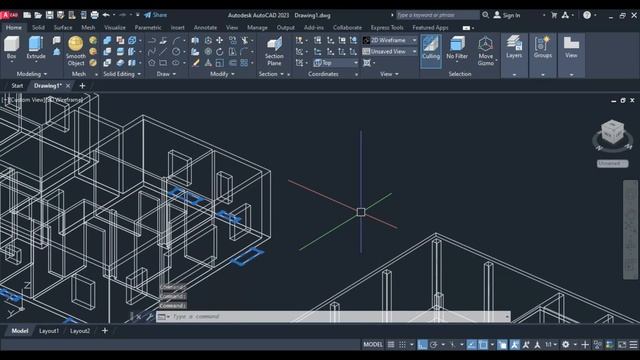The width and height of the screenshot is (640, 360).
Task: Select the Move tool in Modify panel
Action: pyautogui.click(x=220, y=40)
